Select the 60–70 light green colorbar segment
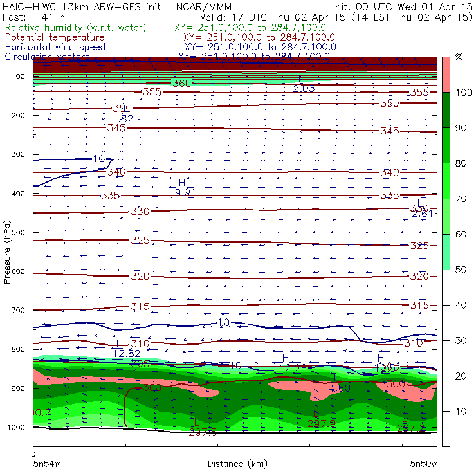Image resolution: width=476 pixels, height=476 pixels. [446, 216]
